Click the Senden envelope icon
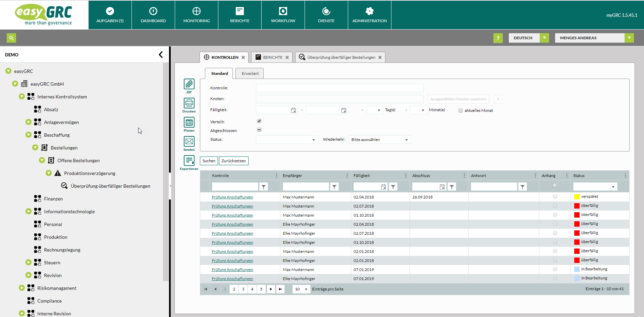Screen dimensions: 644x317 click(x=189, y=141)
